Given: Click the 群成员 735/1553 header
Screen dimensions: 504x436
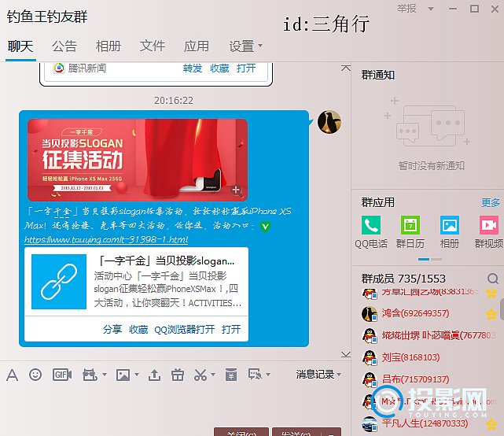Looking at the screenshot, I should [x=403, y=279].
